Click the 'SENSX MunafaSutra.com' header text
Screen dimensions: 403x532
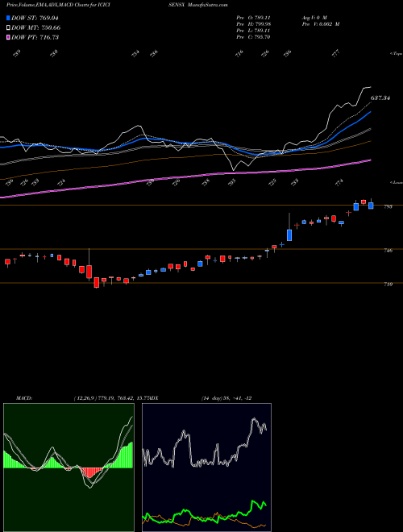(197, 5)
